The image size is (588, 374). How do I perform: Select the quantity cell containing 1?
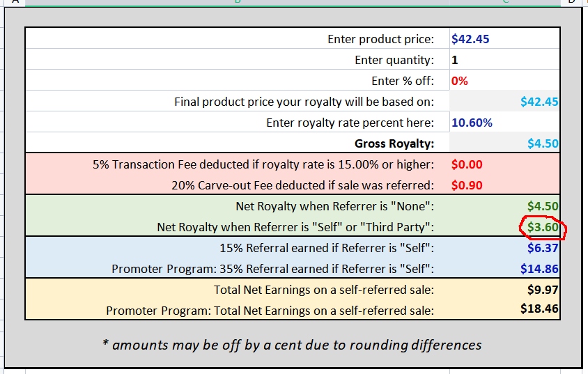[504, 60]
